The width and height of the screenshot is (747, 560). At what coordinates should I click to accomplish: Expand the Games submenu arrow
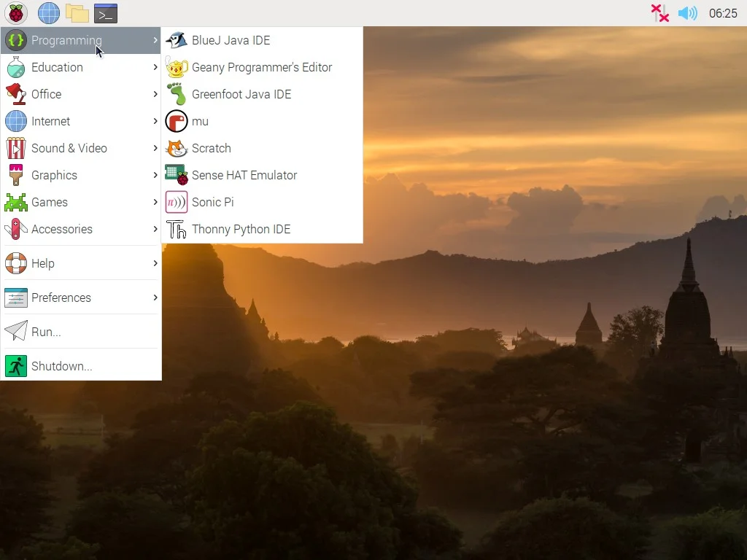pyautogui.click(x=155, y=202)
